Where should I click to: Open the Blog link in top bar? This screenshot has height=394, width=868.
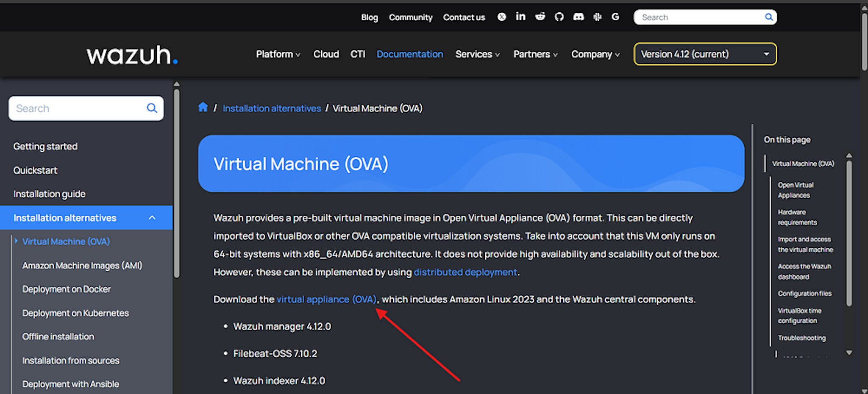coord(369,17)
